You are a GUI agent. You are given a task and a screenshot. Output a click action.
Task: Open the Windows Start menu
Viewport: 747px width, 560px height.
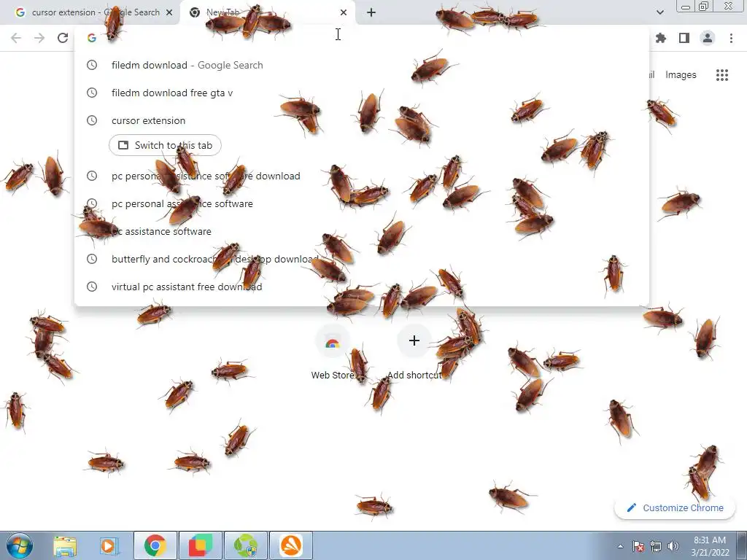click(20, 545)
